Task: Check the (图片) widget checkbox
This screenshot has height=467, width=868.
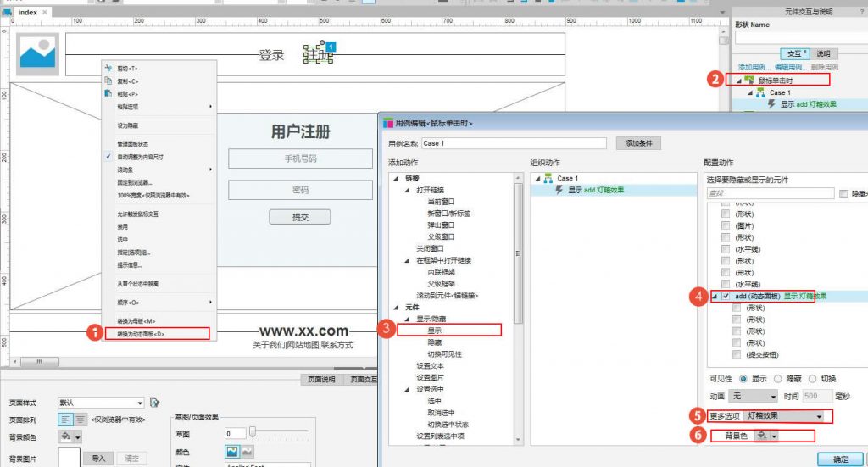Action: (726, 225)
